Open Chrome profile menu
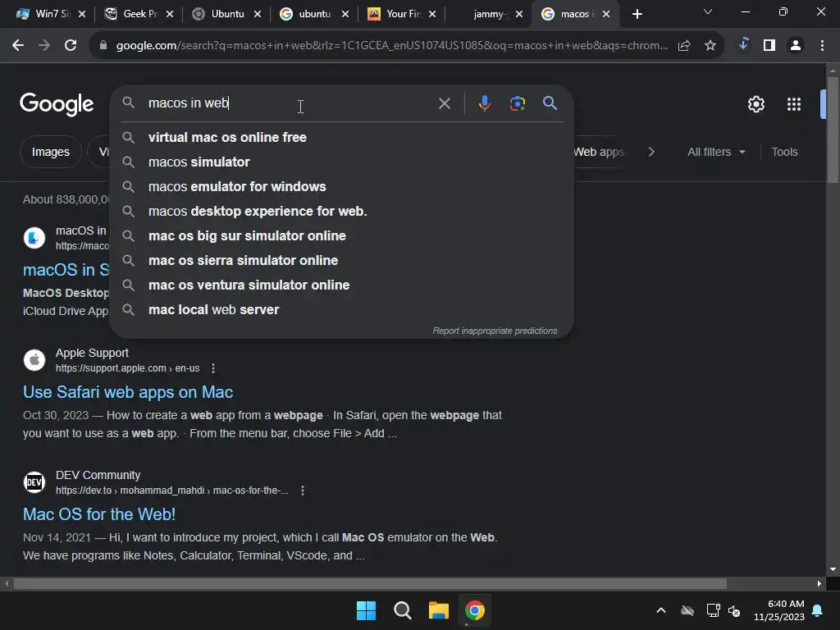The height and width of the screenshot is (630, 840). click(796, 46)
